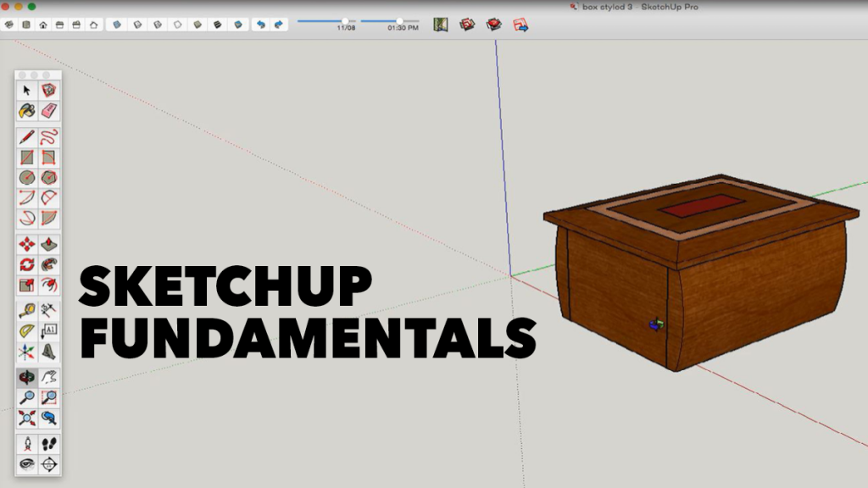
Task: Switch to Right view
Action: coord(60,25)
